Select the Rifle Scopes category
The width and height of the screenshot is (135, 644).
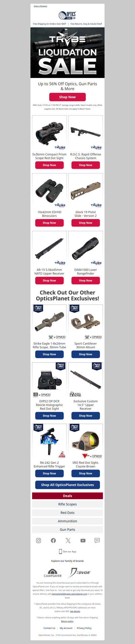[67, 504]
